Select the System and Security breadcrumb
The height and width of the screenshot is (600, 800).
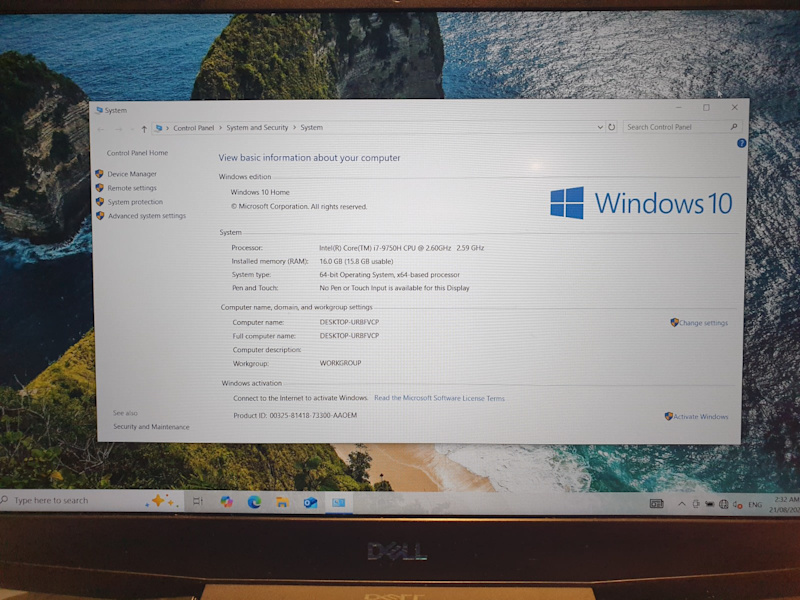click(257, 128)
